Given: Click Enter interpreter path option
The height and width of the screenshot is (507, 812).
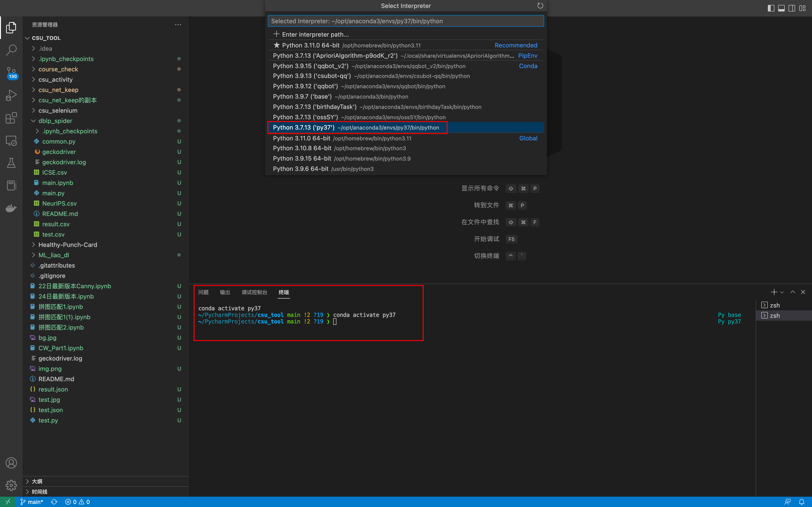Looking at the screenshot, I should tap(315, 34).
